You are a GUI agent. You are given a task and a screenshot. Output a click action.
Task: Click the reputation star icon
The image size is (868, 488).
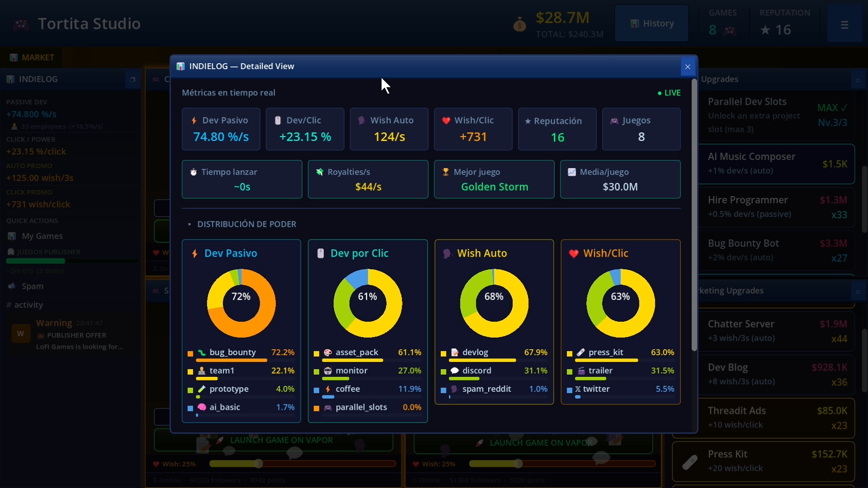(x=765, y=30)
